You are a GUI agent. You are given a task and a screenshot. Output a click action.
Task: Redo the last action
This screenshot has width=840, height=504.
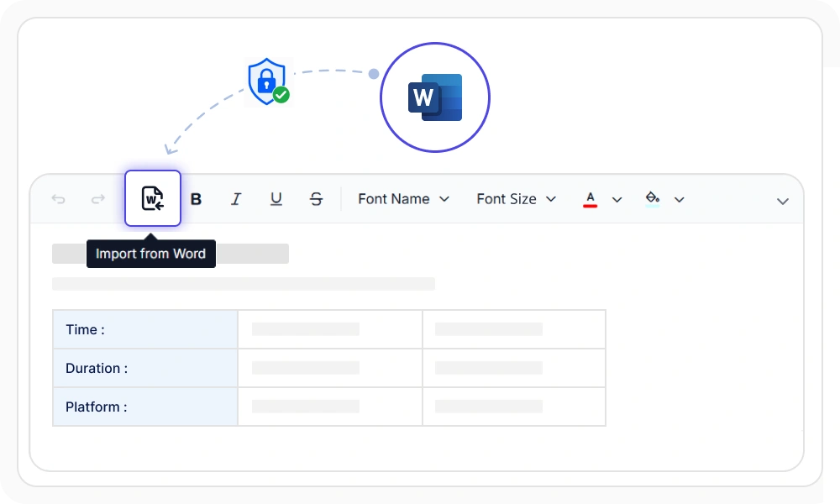(x=98, y=199)
